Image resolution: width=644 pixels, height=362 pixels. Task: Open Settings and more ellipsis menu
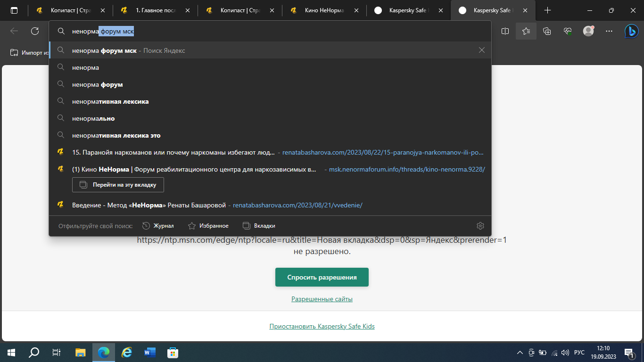pyautogui.click(x=609, y=31)
